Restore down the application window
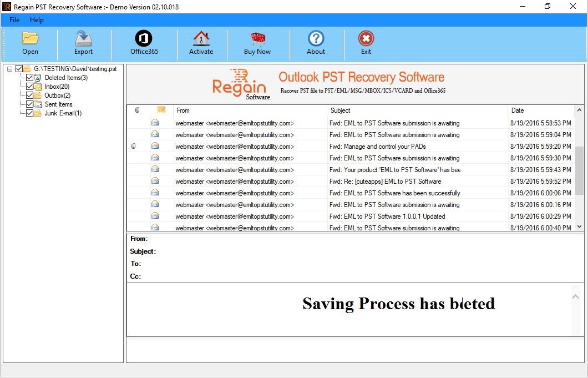Viewport: 588px width, 378px height. [548, 6]
